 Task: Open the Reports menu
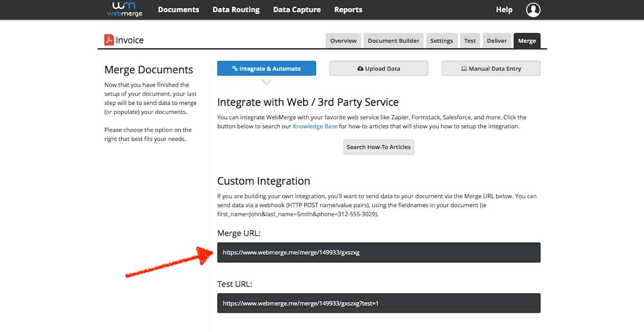348,9
